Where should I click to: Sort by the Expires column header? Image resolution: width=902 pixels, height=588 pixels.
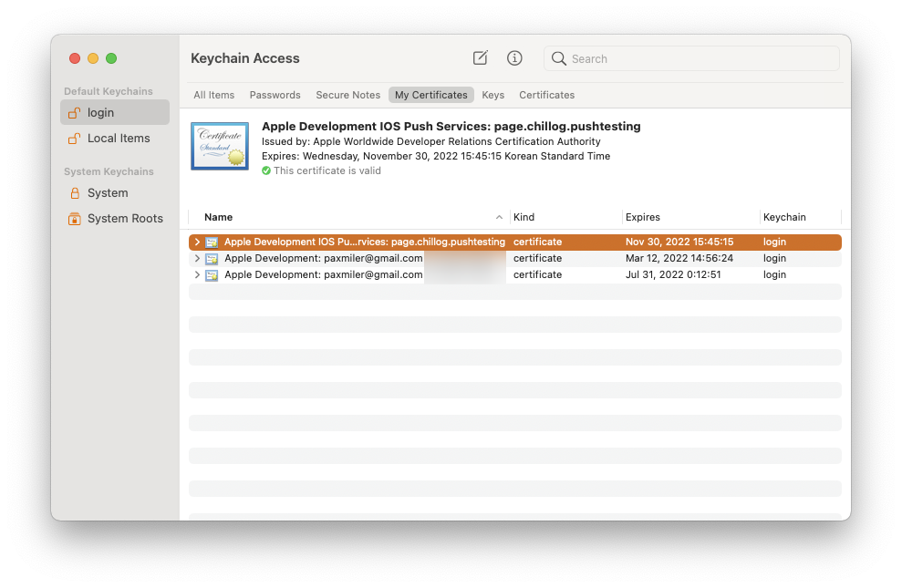643,217
